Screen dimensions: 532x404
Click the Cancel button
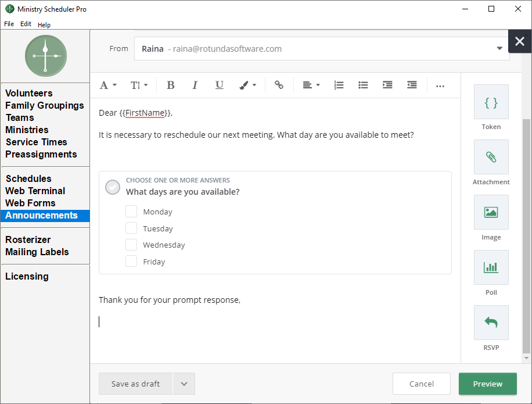tap(422, 384)
